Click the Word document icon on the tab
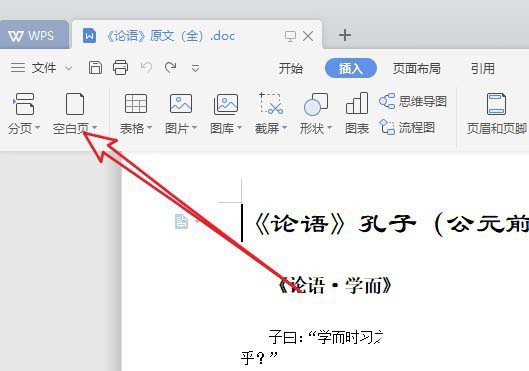529x371 pixels. point(89,35)
